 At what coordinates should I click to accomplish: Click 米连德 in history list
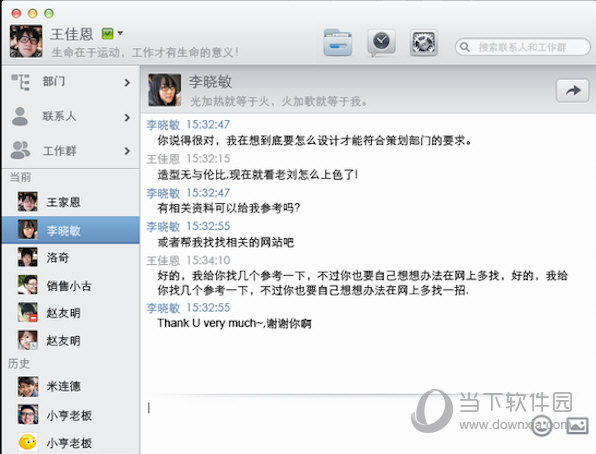click(71, 386)
